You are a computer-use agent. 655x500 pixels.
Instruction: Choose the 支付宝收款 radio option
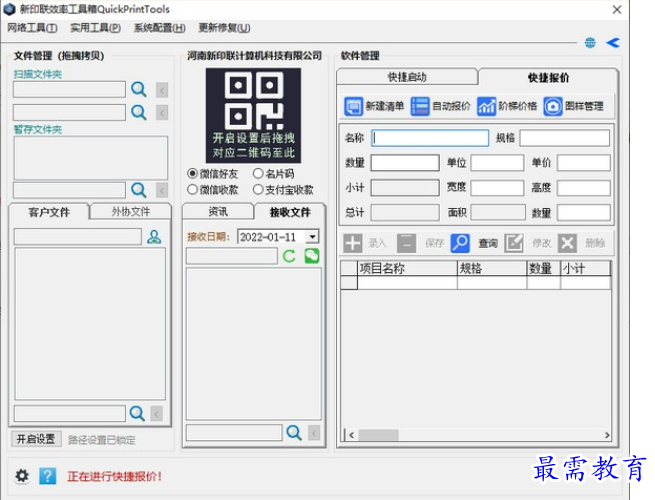(258, 189)
